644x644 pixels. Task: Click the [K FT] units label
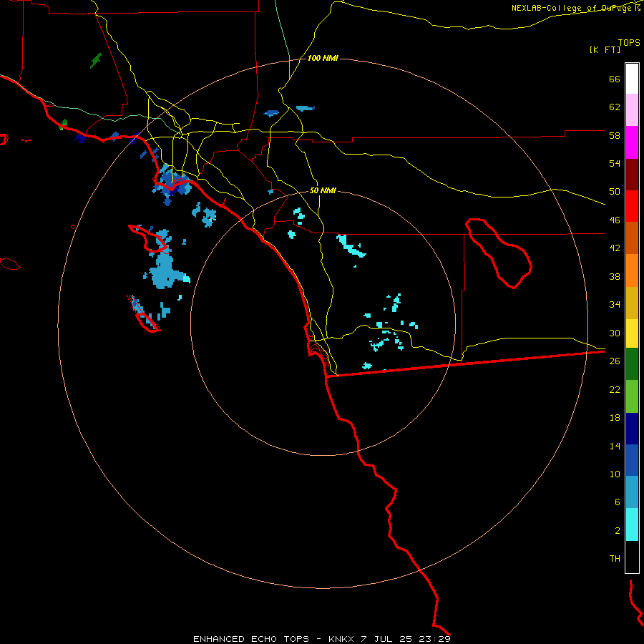[605, 49]
